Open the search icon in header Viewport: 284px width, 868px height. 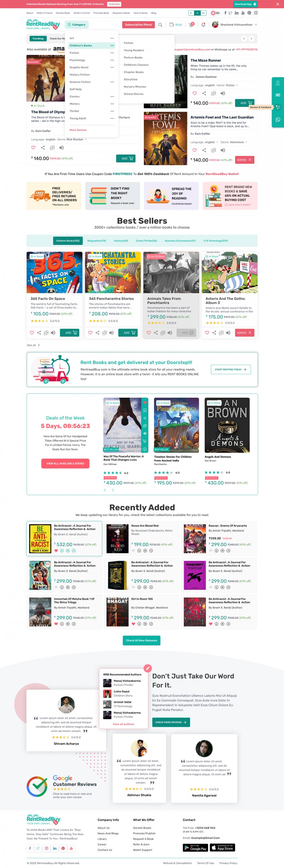(160, 25)
